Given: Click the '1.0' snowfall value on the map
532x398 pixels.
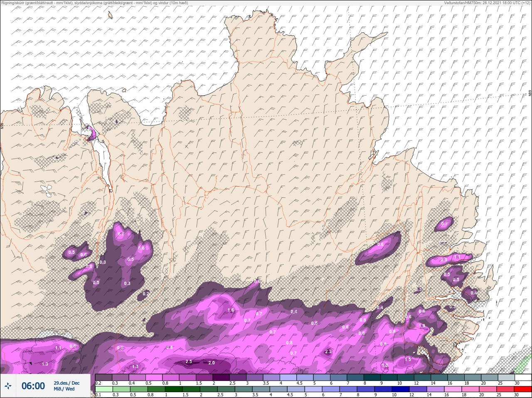Looking at the screenshot, I should 385,365.
